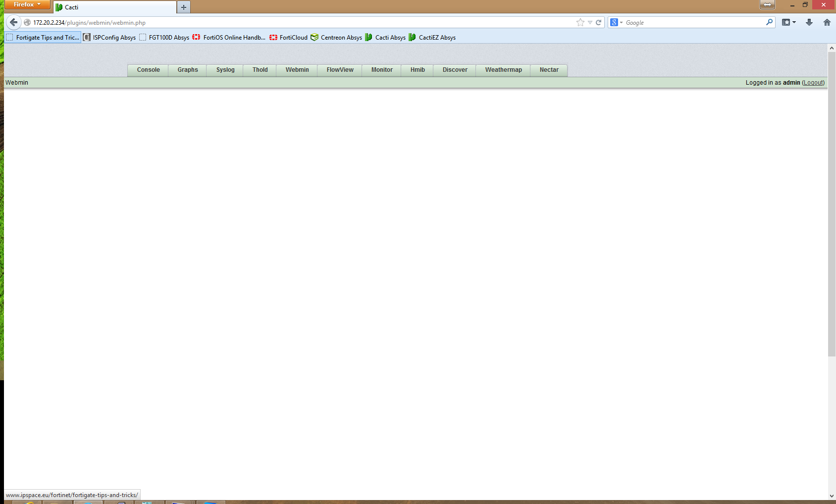Click the browser Back arrow button

point(14,22)
